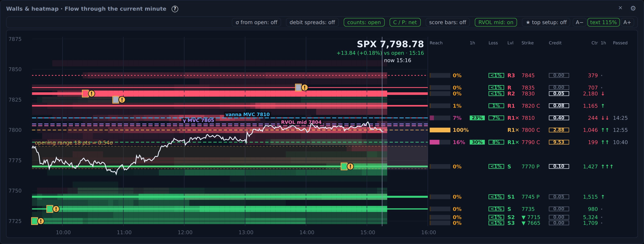Enable the 'score bars: off' toggle
This screenshot has height=244, width=644.
[x=448, y=22]
